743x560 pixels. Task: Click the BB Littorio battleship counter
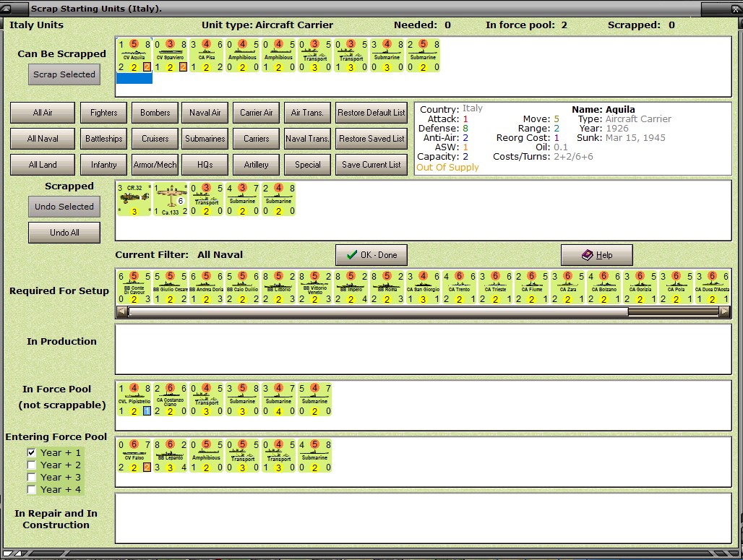(x=279, y=287)
